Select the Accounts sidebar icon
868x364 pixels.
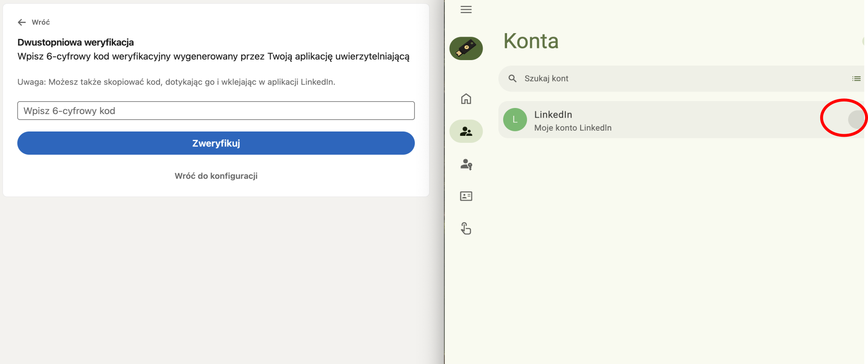click(466, 131)
